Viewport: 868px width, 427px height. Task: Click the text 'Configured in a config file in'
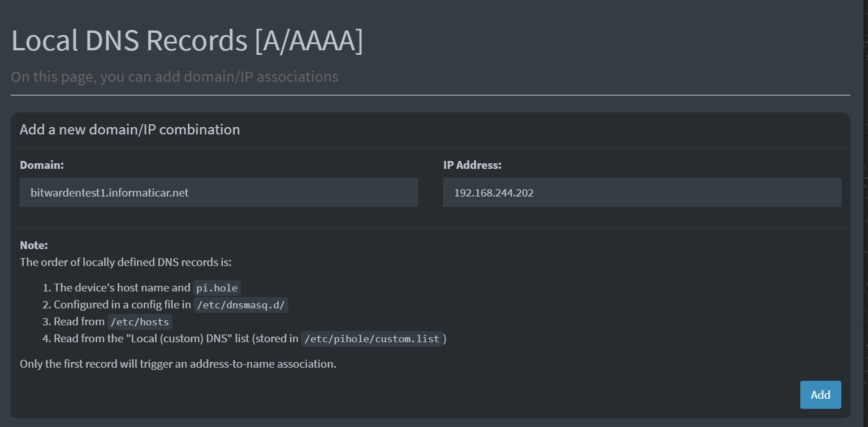pos(122,304)
